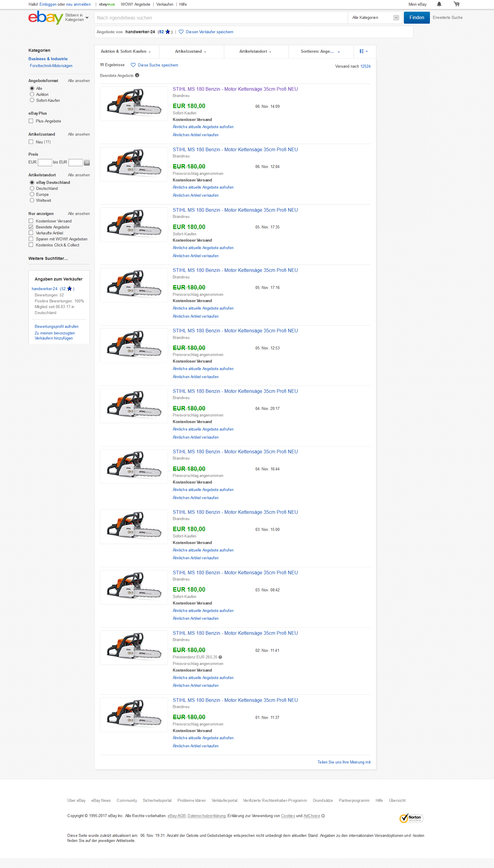Open the list view options icon
This screenshot has width=494, height=868.
click(363, 51)
